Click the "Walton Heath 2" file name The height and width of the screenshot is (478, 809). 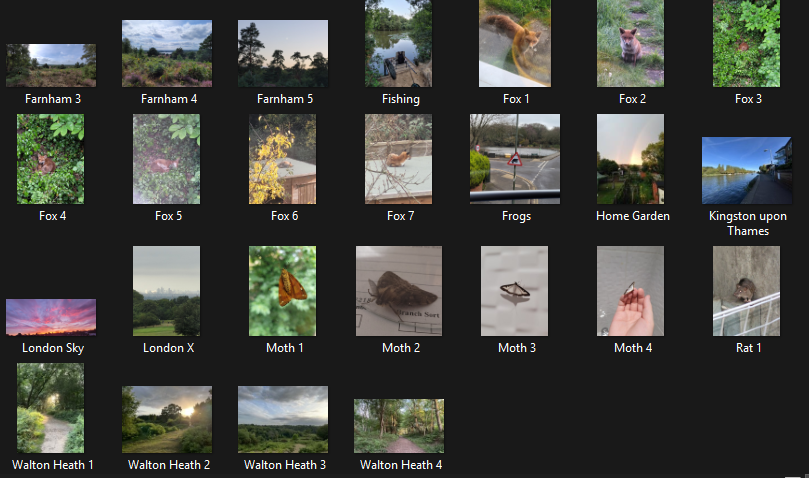click(169, 465)
